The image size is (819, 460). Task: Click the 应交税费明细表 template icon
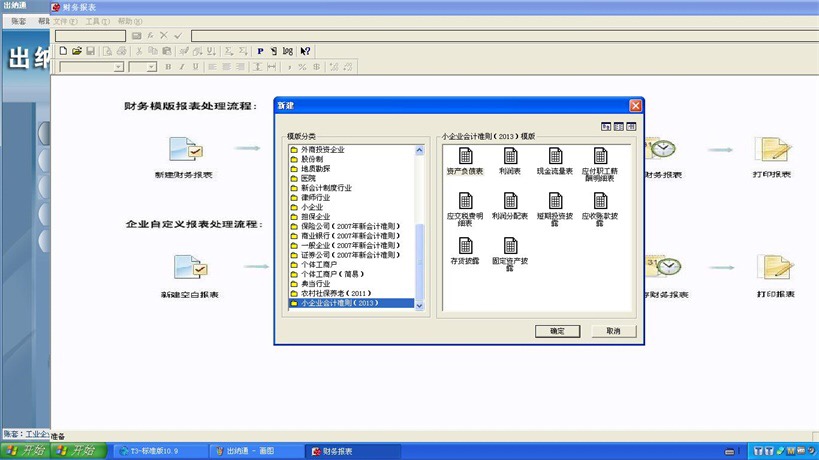click(465, 201)
